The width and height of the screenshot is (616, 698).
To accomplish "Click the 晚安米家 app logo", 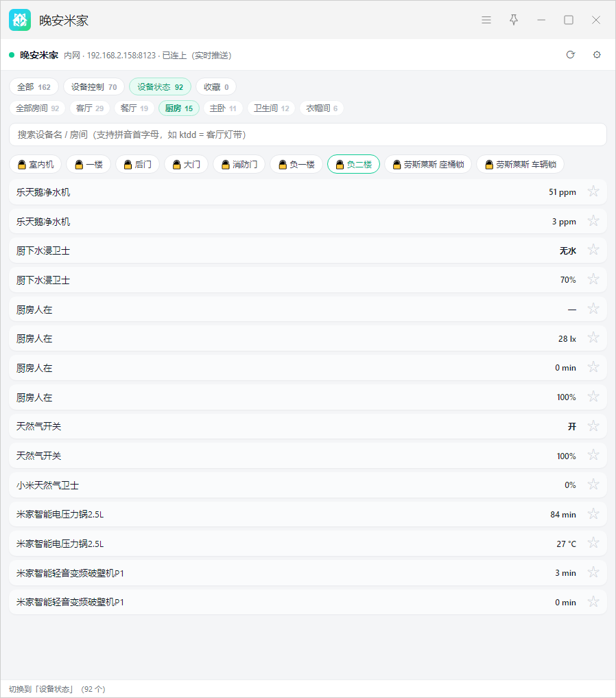I will point(20,20).
